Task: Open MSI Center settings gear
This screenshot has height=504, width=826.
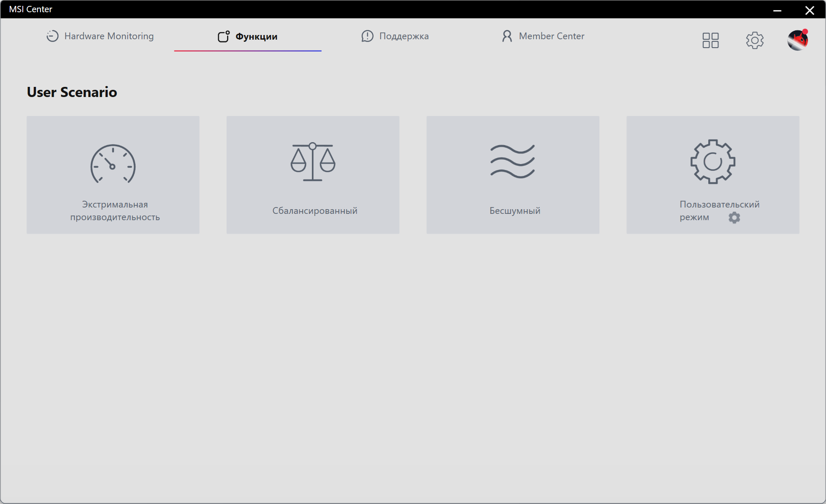Action: (754, 40)
